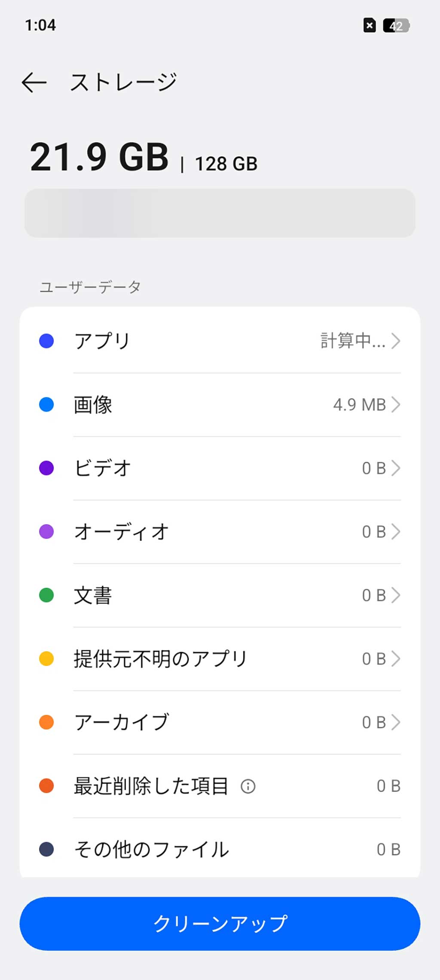The image size is (440, 980).
Task: Tap the yellow dot beside 提供元不明のアプリ
Action: [x=46, y=659]
